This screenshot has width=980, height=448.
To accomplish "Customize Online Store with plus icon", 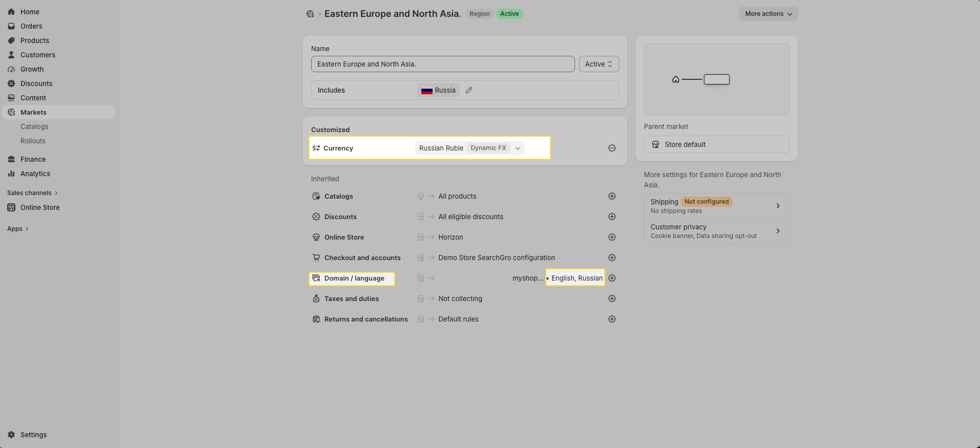I will coord(612,237).
